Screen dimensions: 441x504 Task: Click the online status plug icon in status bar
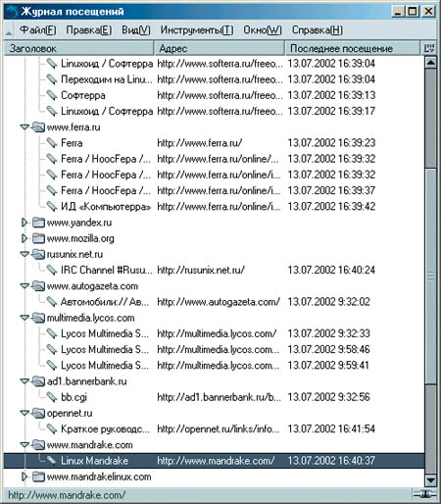coord(424,494)
